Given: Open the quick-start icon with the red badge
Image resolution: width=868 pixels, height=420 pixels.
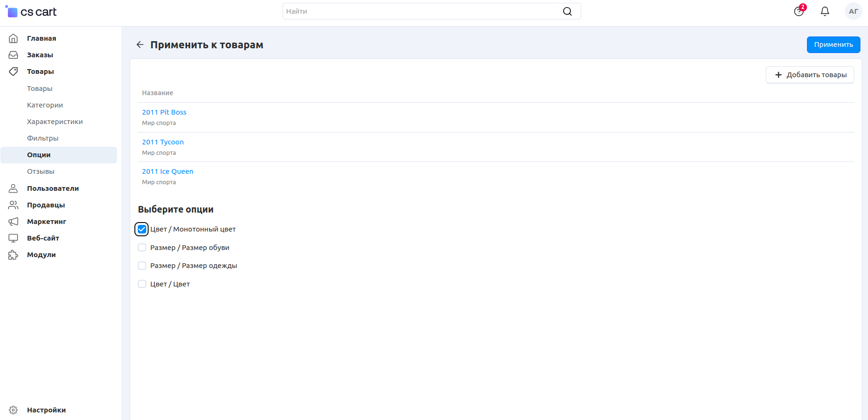Looking at the screenshot, I should (x=799, y=11).
